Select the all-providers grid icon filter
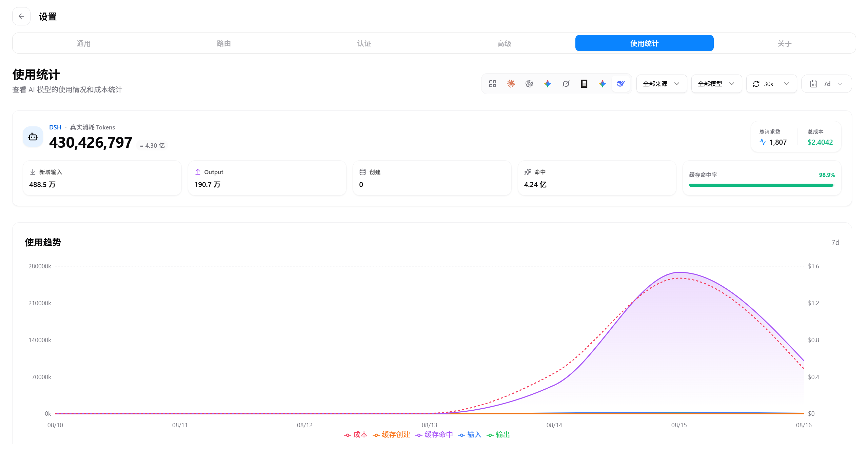 point(493,84)
